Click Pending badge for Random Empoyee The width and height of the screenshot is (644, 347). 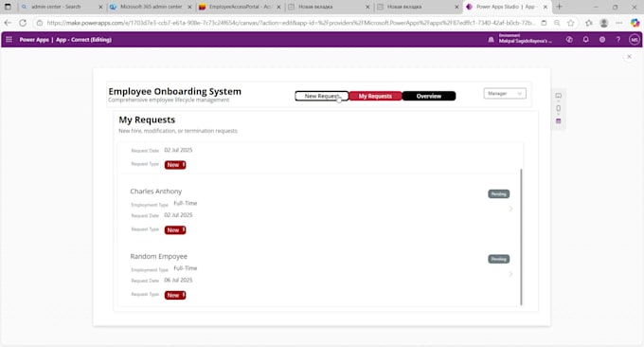pos(498,259)
